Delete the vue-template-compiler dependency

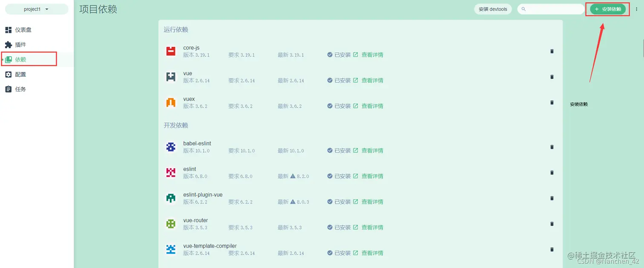click(x=552, y=249)
